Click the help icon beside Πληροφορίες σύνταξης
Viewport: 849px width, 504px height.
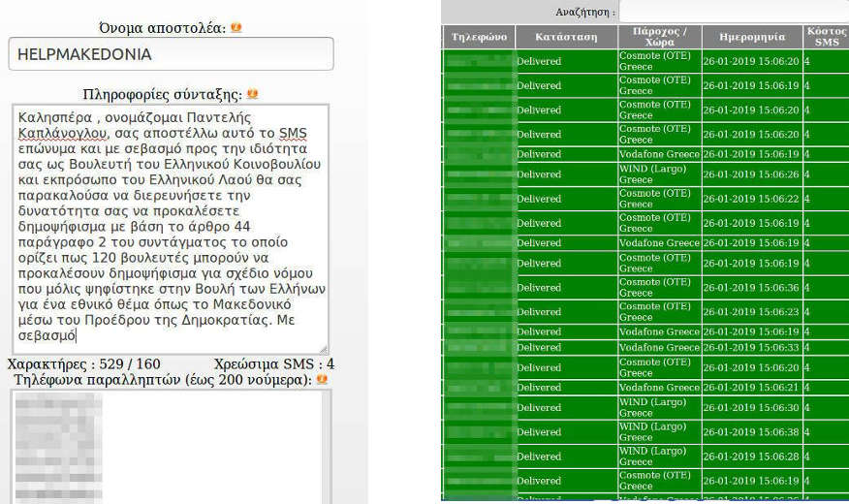(x=253, y=94)
